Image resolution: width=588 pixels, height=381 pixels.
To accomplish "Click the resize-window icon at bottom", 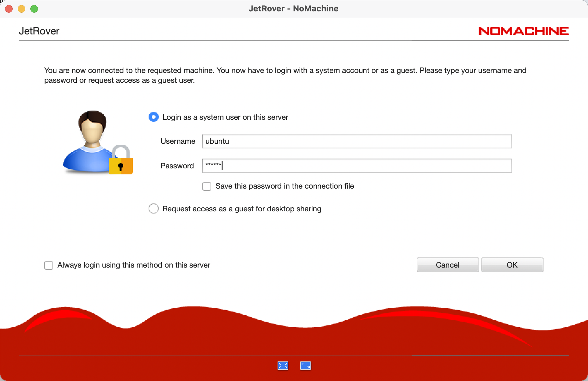I will pyautogui.click(x=305, y=366).
